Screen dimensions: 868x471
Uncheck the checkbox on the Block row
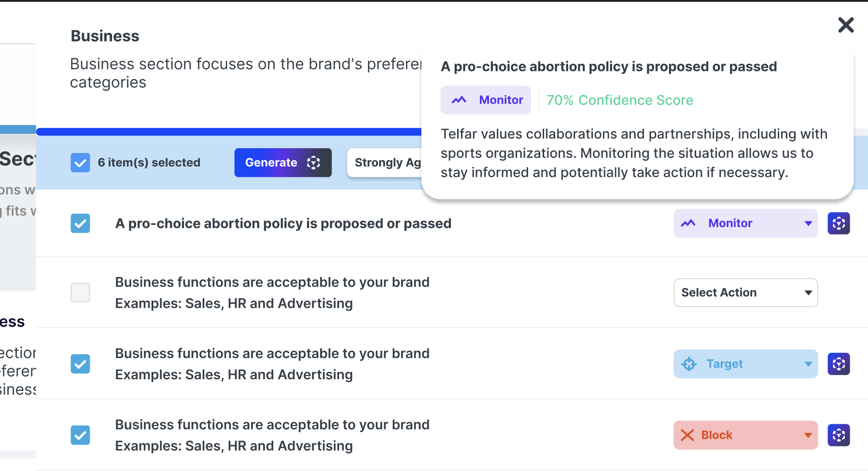click(x=80, y=435)
